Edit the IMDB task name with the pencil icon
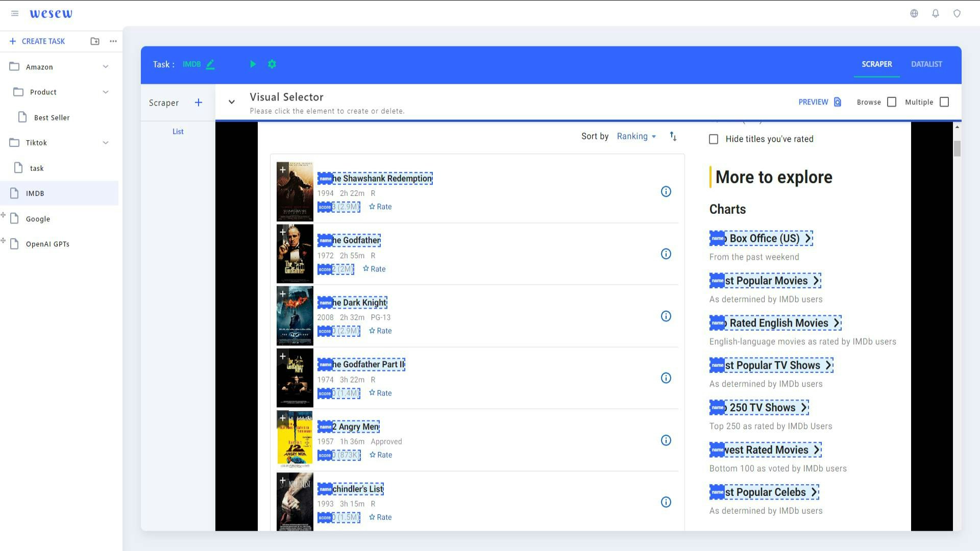 [210, 64]
